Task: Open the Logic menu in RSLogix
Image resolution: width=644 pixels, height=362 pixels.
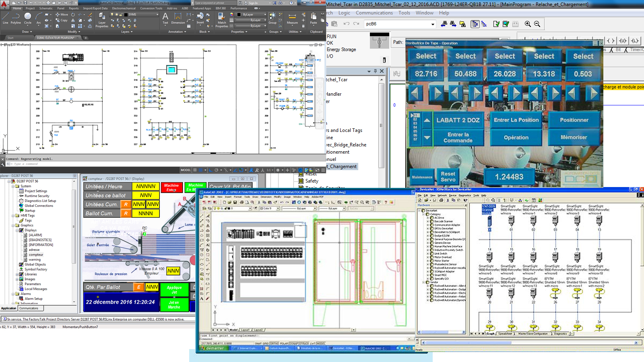Action: tap(344, 13)
